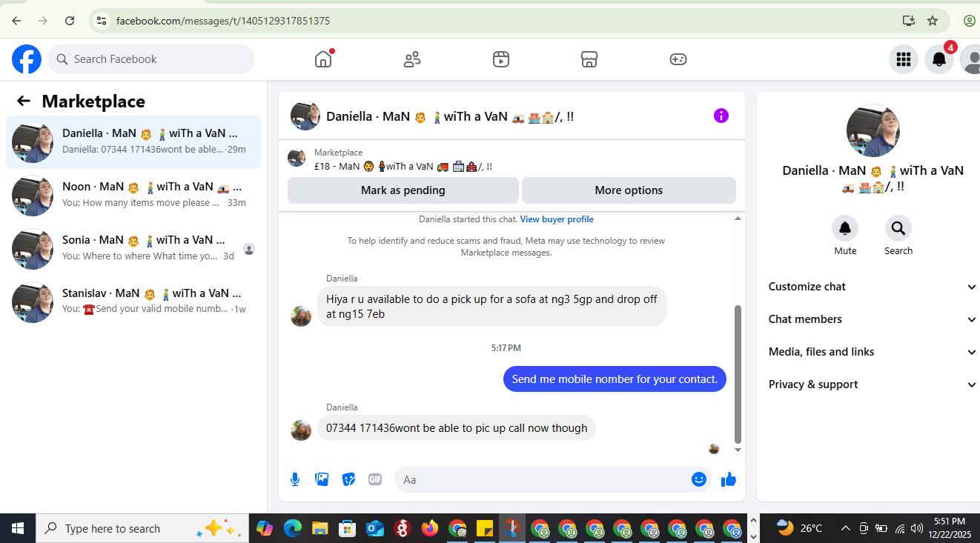The height and width of the screenshot is (543, 980).
Task: Open the install app icon in address bar
Action: point(908,21)
